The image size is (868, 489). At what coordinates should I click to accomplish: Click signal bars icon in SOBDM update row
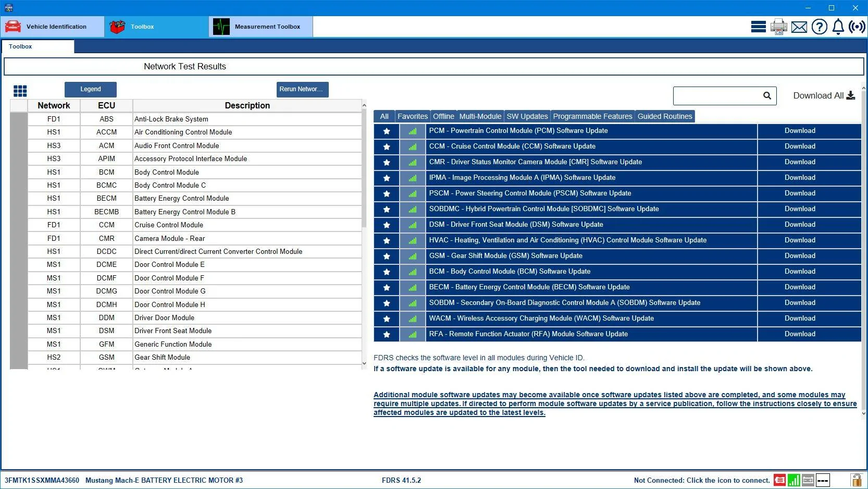pos(413,303)
